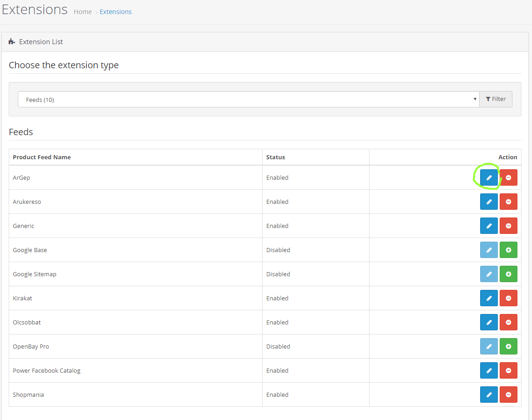Go to Home breadcrumb
The width and height of the screenshot is (532, 420).
pyautogui.click(x=83, y=12)
